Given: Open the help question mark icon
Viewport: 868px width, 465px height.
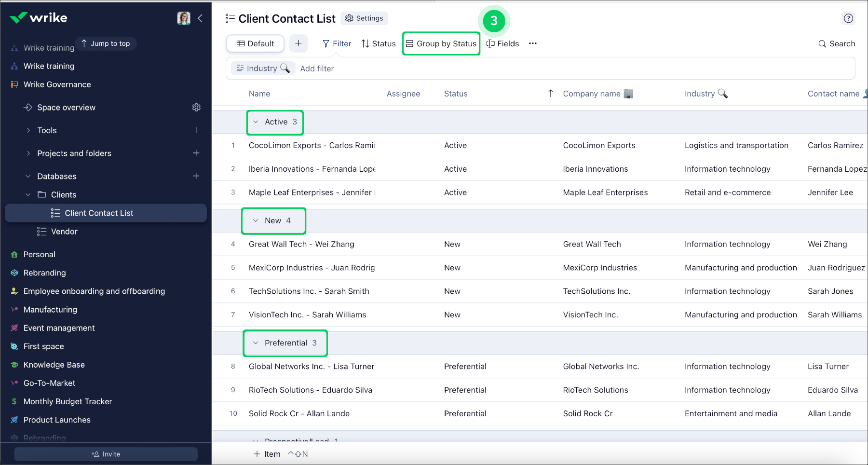Looking at the screenshot, I should pos(849,18).
